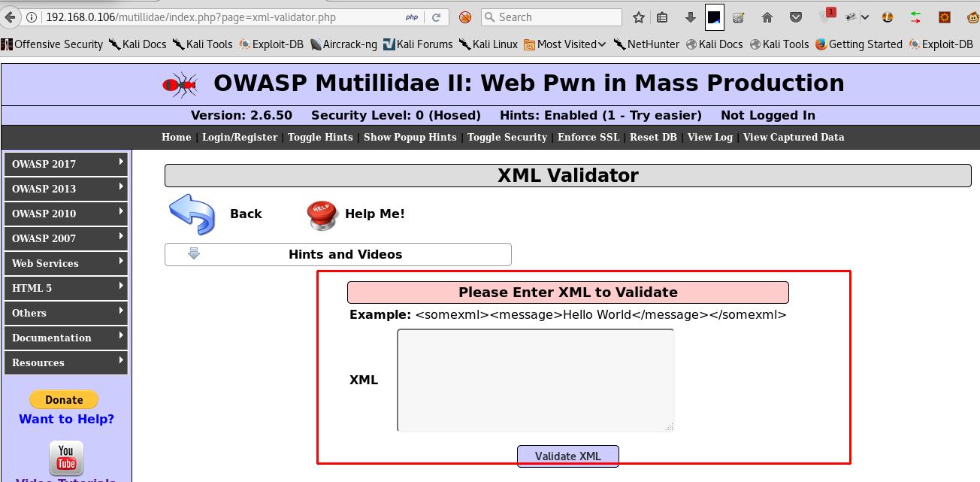The height and width of the screenshot is (482, 980).
Task: Click inside the XML text area
Action: [x=535, y=380]
